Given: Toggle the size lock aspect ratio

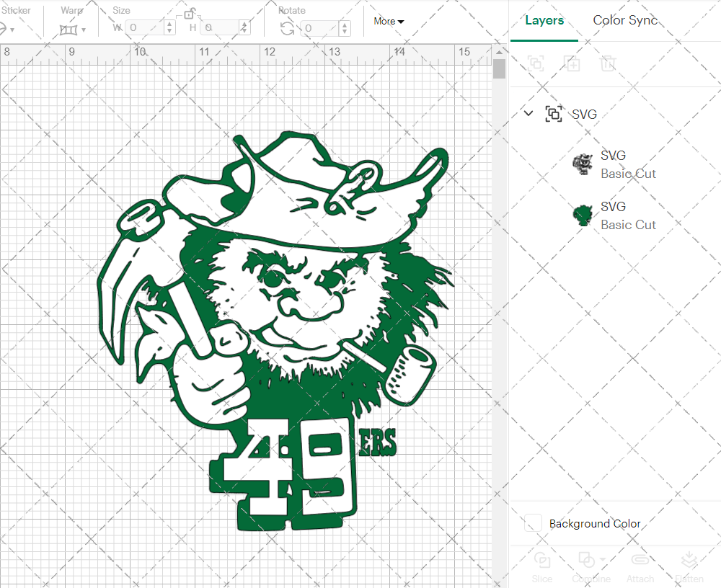Looking at the screenshot, I should point(189,14).
